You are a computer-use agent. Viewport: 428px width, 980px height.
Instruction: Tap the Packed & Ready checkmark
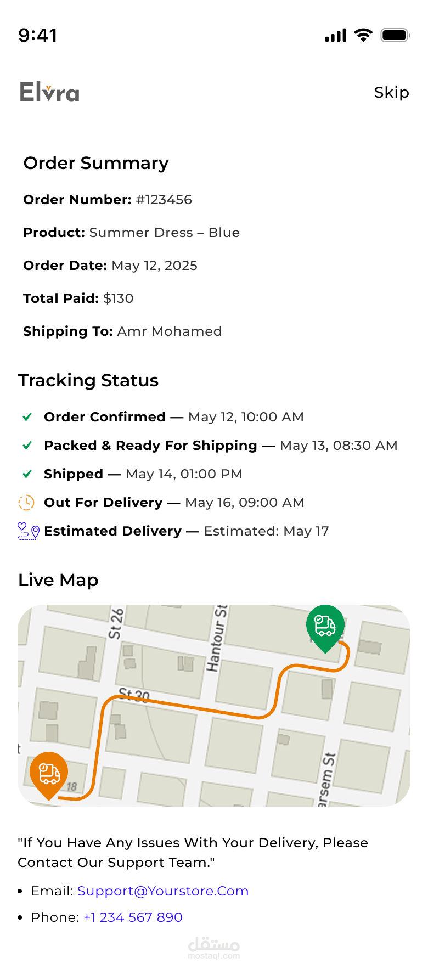click(x=27, y=446)
